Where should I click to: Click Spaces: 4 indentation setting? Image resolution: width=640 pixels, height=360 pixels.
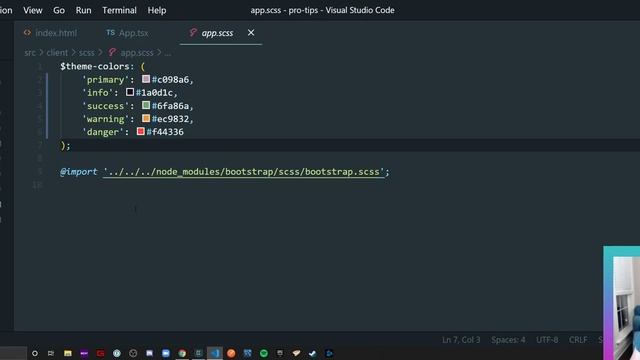tap(508, 340)
